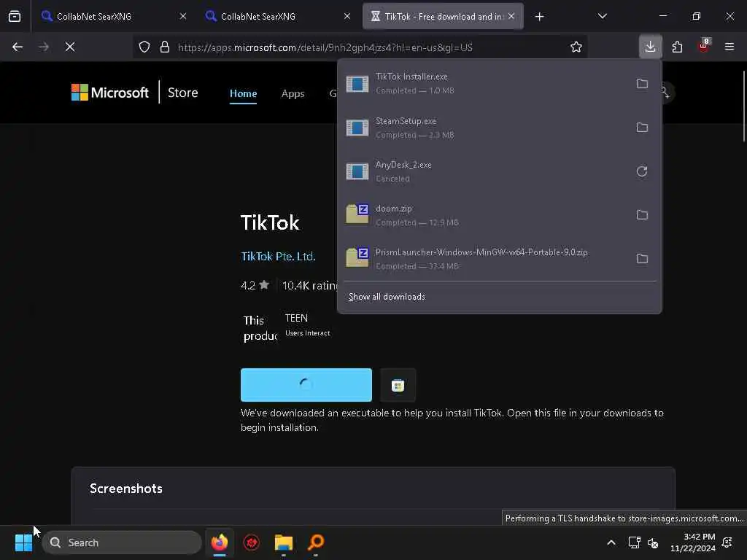The height and width of the screenshot is (560, 747).
Task: Open the PrismLauncher-Windows-MinGW-w64-Portable zip entry
Action: (x=484, y=259)
